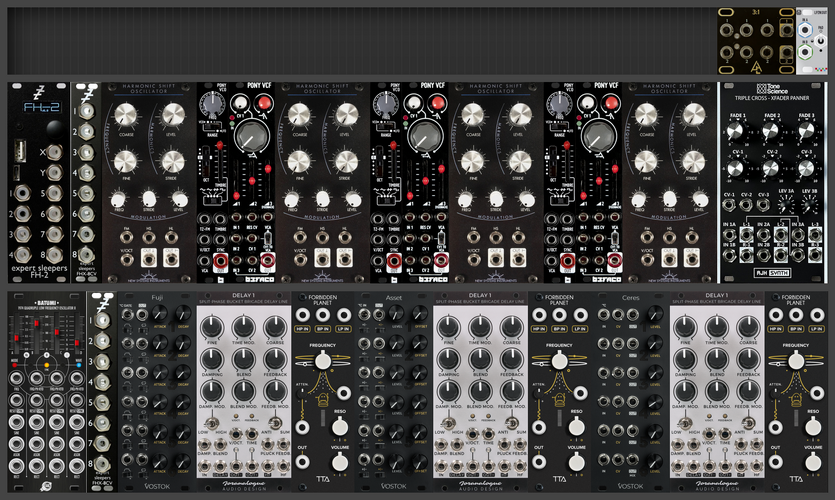
Task: Toggle Batumi's red mode button
Action: tap(15, 365)
